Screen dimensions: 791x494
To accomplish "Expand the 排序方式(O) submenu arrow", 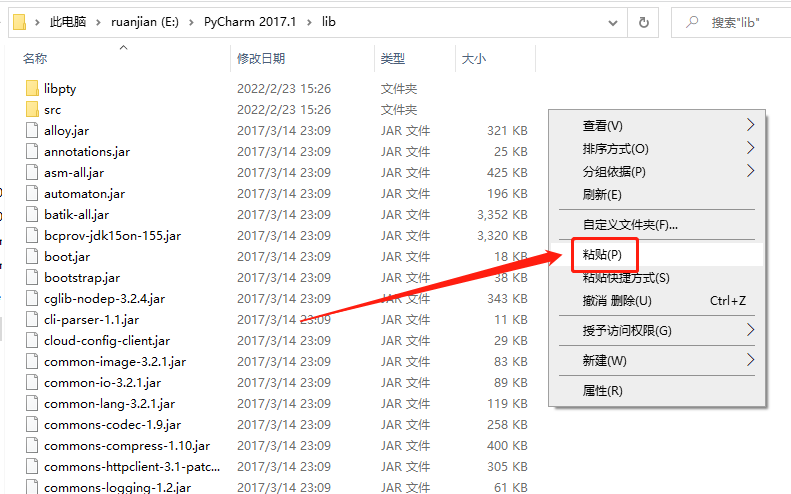I will tap(750, 148).
